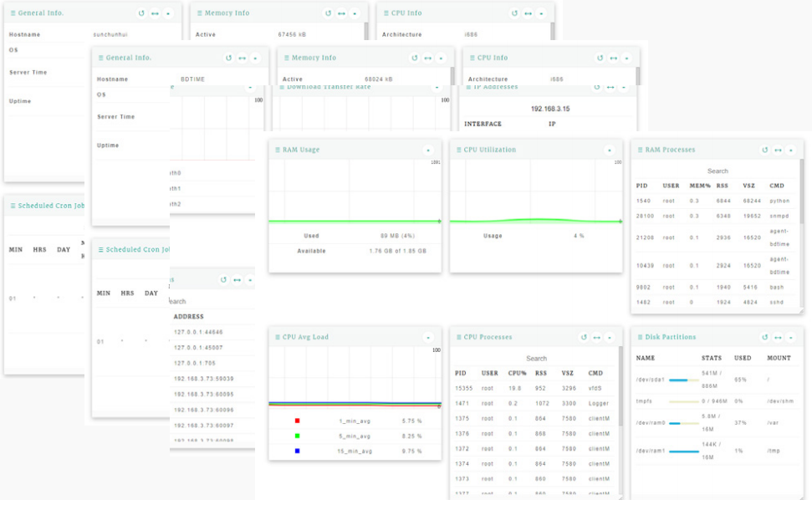Click hamburger icon beside CPU Avg Load title
Viewport: 812px width, 510px height.
277,337
